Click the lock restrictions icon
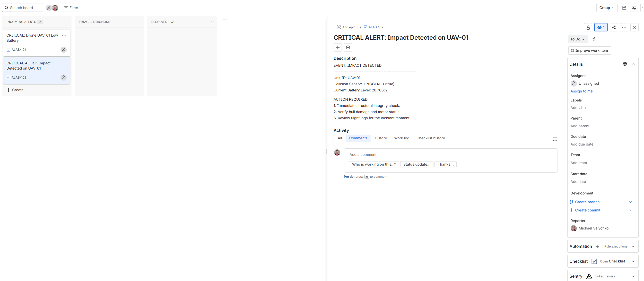Image resolution: width=644 pixels, height=281 pixels. click(588, 27)
